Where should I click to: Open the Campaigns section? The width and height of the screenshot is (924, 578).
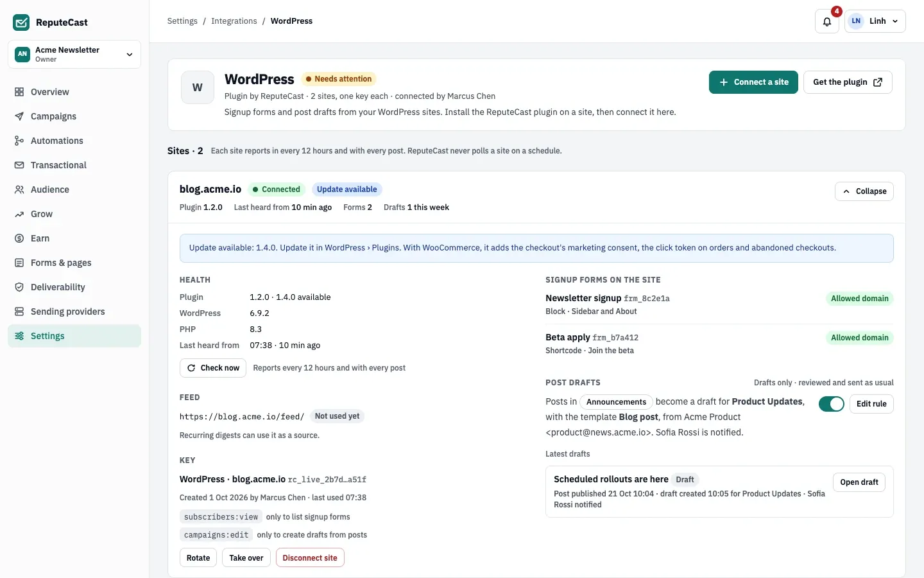coord(74,116)
